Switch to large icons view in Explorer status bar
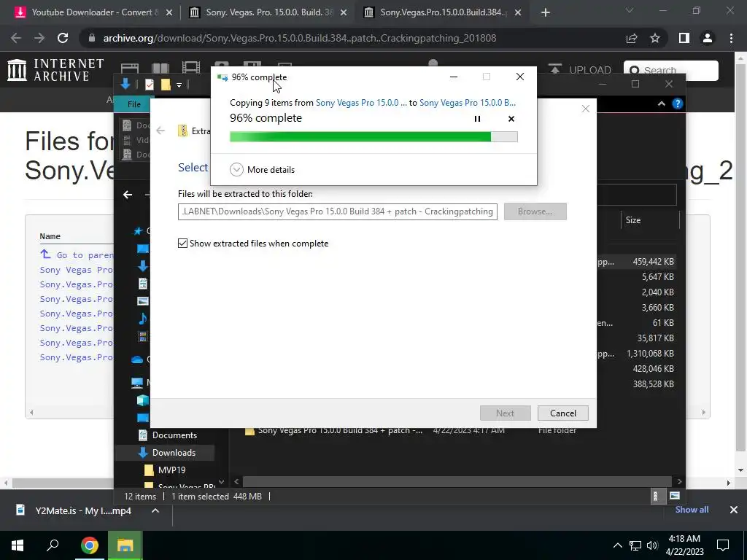The width and height of the screenshot is (747, 560). point(675,496)
